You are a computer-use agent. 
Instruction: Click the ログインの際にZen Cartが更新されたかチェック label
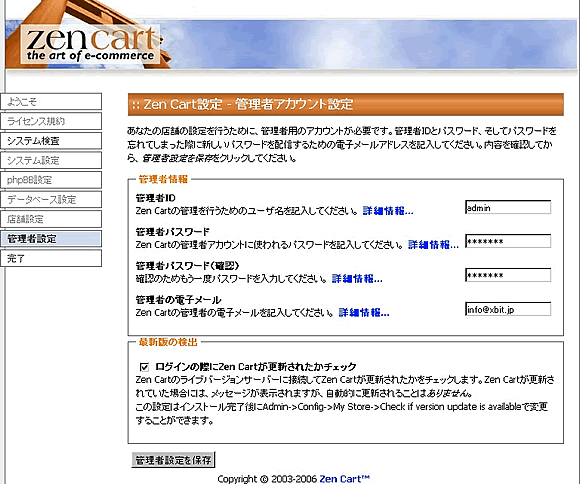click(256, 367)
